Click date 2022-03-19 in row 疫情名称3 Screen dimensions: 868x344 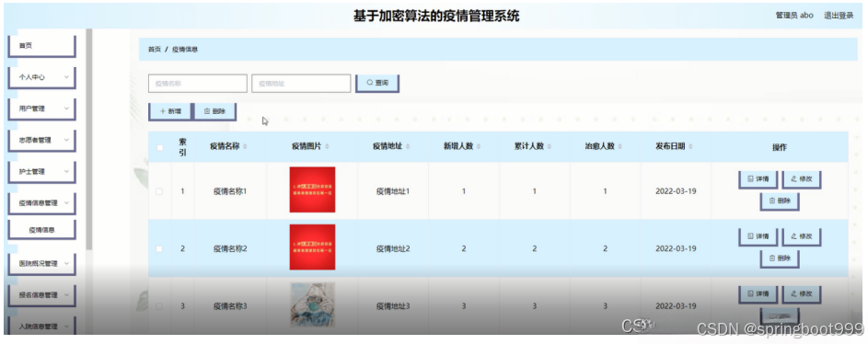point(676,306)
